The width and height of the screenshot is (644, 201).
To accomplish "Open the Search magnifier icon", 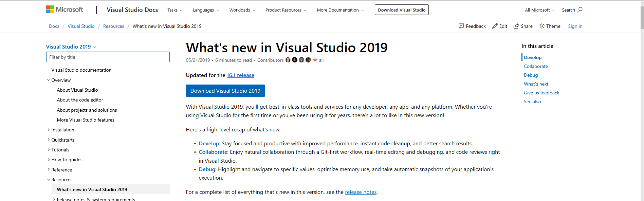I will click(580, 10).
